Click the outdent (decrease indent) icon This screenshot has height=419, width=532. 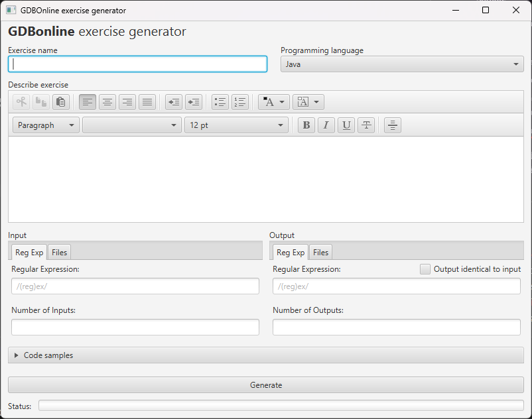(174, 102)
